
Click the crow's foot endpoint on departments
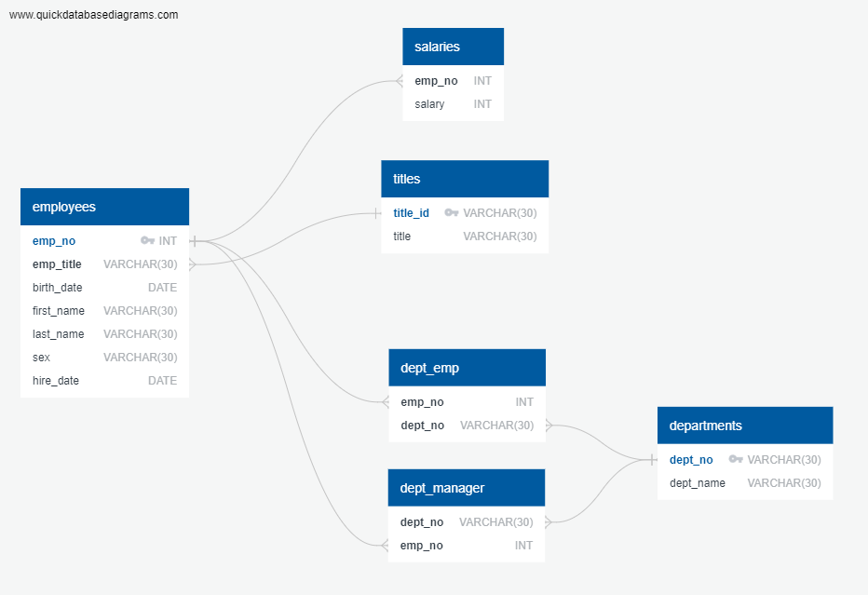click(x=653, y=459)
